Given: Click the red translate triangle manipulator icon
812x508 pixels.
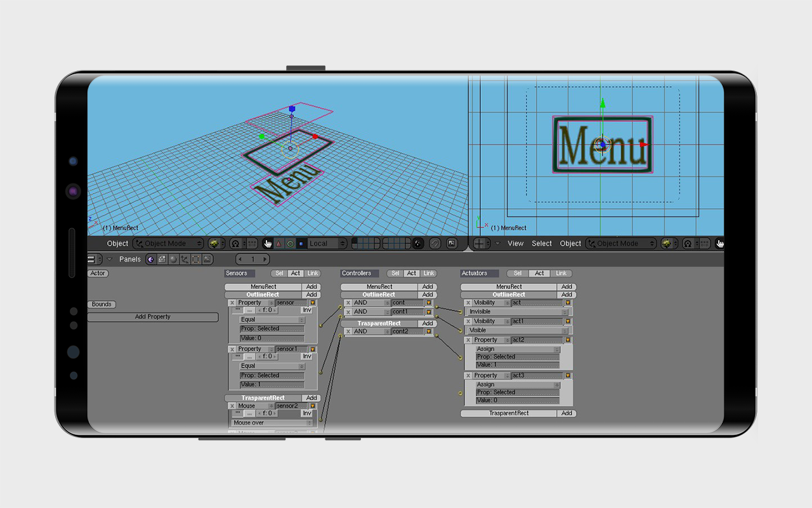Looking at the screenshot, I should coord(278,243).
